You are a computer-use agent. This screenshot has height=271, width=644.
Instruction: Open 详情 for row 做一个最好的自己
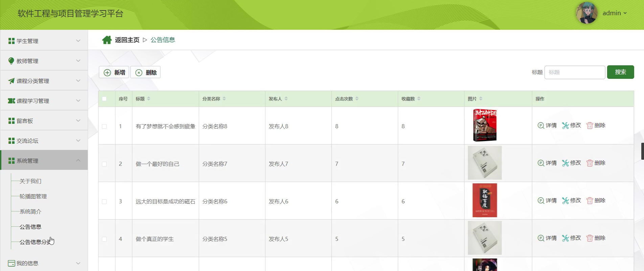click(547, 163)
